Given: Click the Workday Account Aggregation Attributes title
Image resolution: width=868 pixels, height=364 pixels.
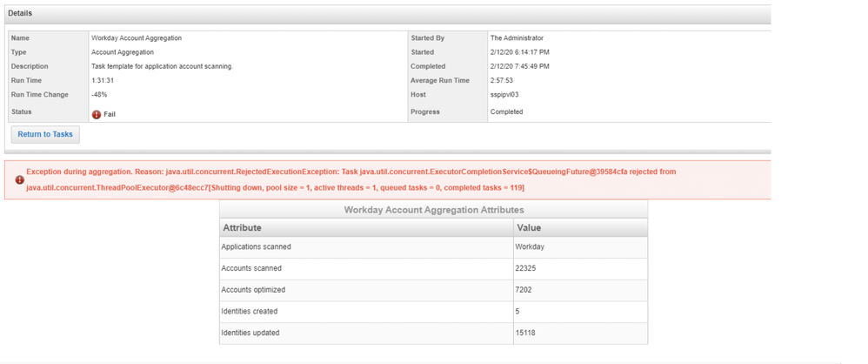Looking at the screenshot, I should tap(433, 210).
